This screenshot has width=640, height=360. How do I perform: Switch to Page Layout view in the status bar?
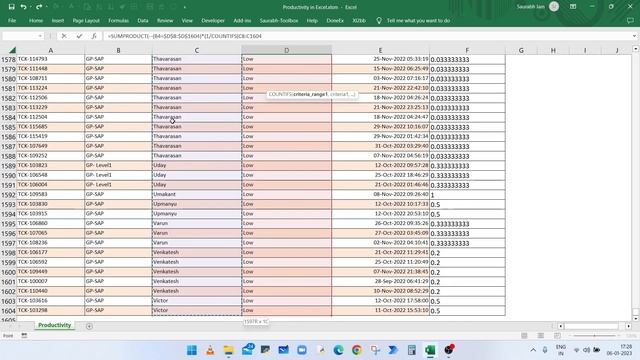pos(540,336)
